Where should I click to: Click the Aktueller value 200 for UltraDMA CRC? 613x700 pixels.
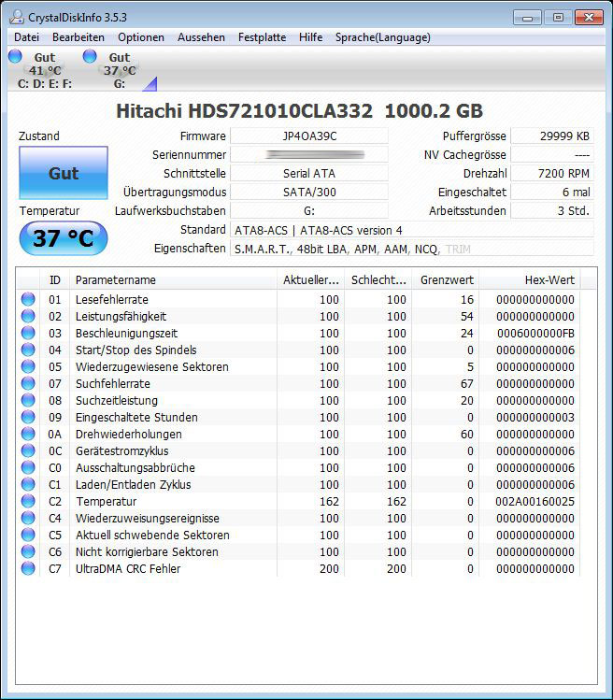click(x=329, y=569)
